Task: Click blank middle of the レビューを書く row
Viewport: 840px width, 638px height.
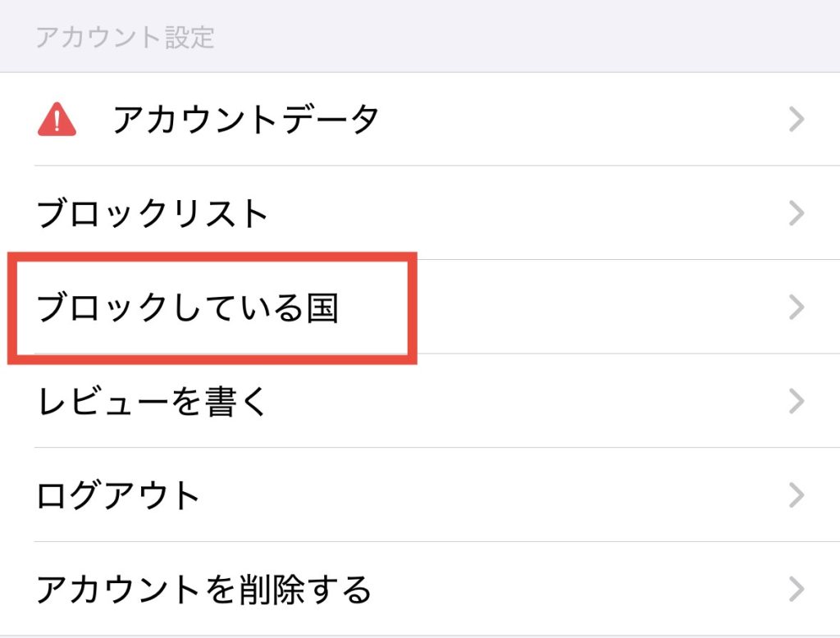Action: pos(525,402)
